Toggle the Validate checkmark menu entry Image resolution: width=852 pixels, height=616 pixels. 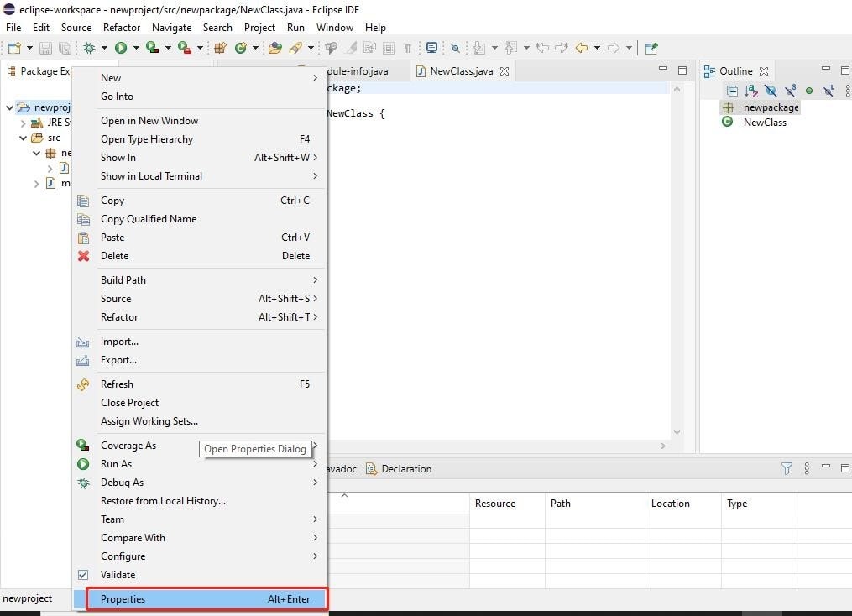point(118,575)
